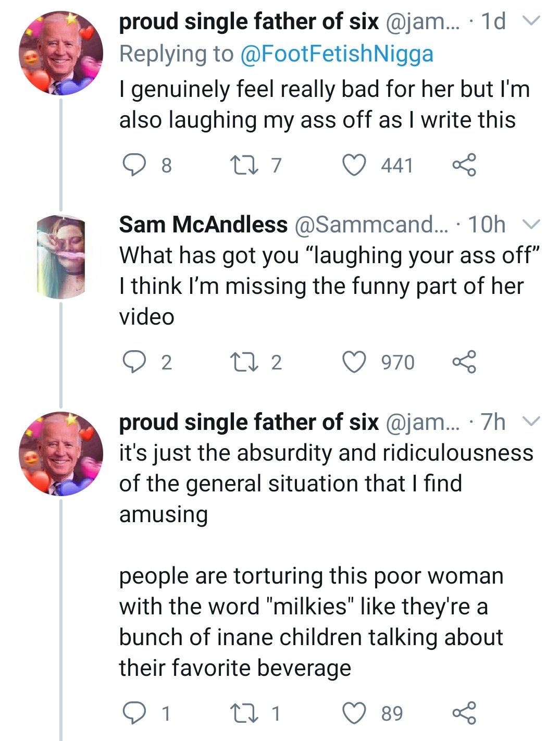Share the first tweet about laughing
560x741 pixels.
tap(464, 165)
